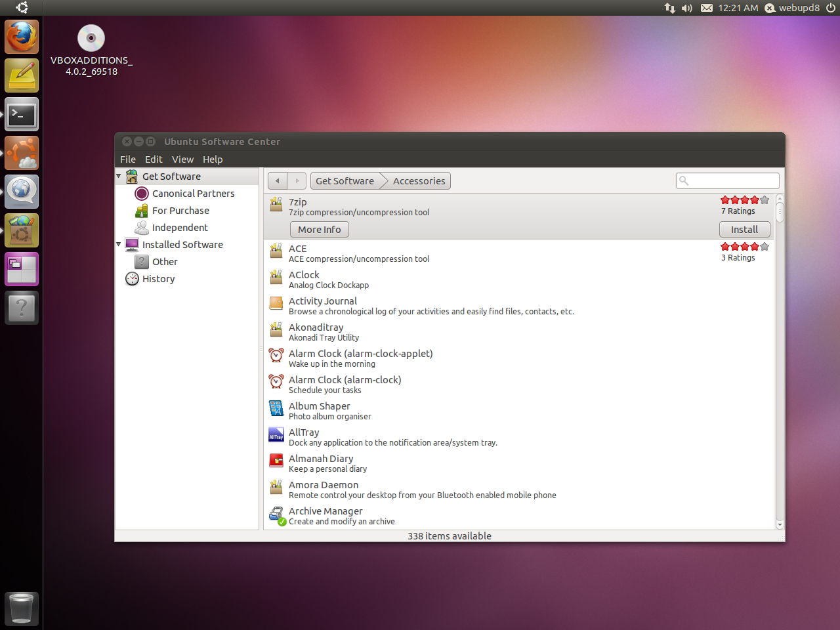Open the text editor launcher icon
Viewport: 840px width, 630px height.
[x=22, y=75]
